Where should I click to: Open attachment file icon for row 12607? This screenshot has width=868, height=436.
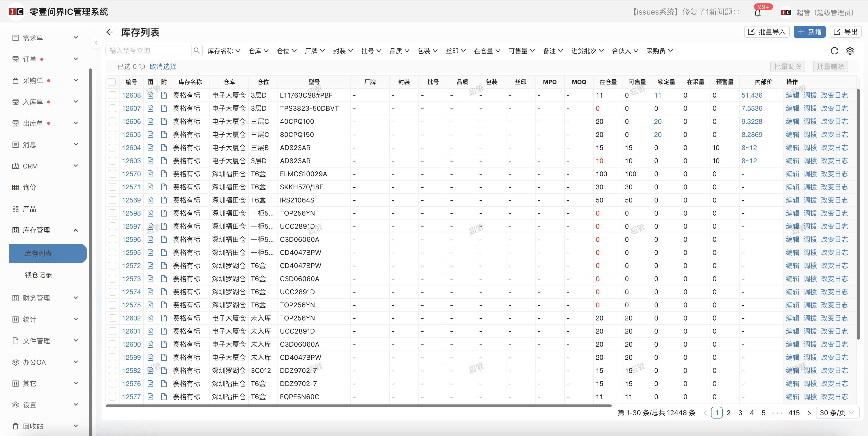click(164, 109)
